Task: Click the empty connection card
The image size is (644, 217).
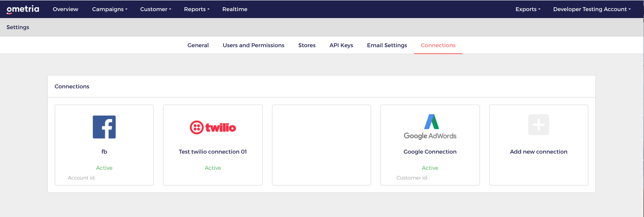Action: (321, 145)
